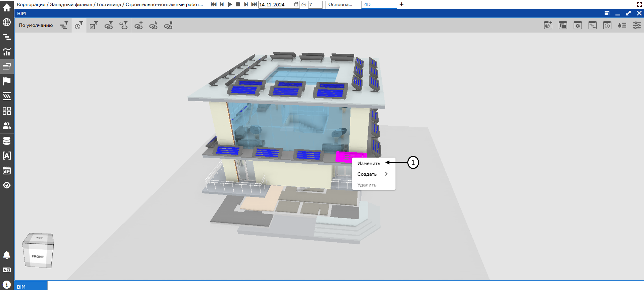644x290 pixels.
Task: Open the history window toolbar icon
Action: click(x=607, y=25)
